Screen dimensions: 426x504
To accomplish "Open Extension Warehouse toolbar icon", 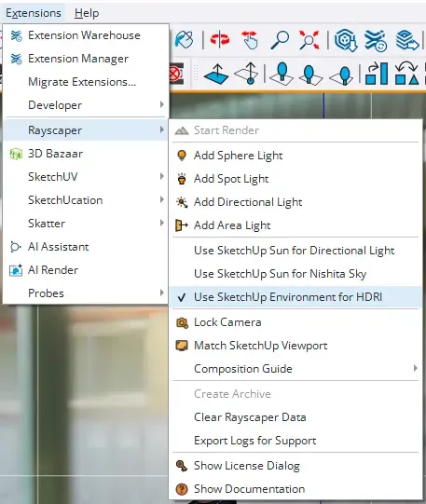I will click(376, 40).
